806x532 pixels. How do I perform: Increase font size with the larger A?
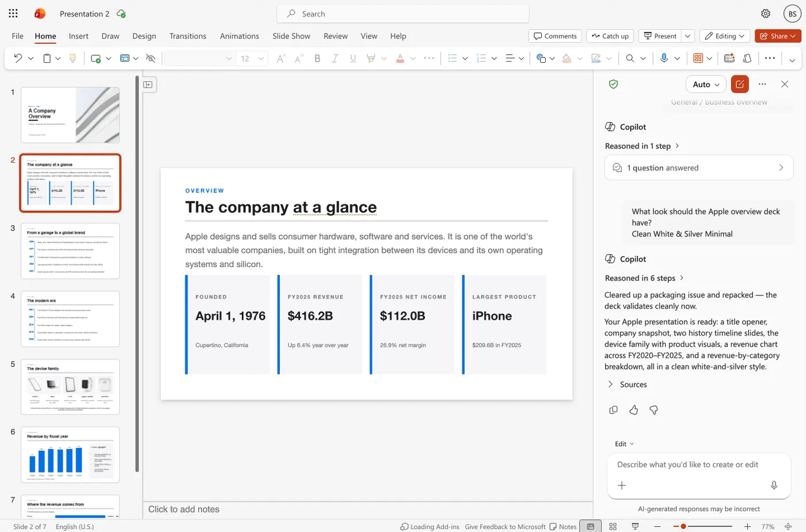tap(281, 58)
